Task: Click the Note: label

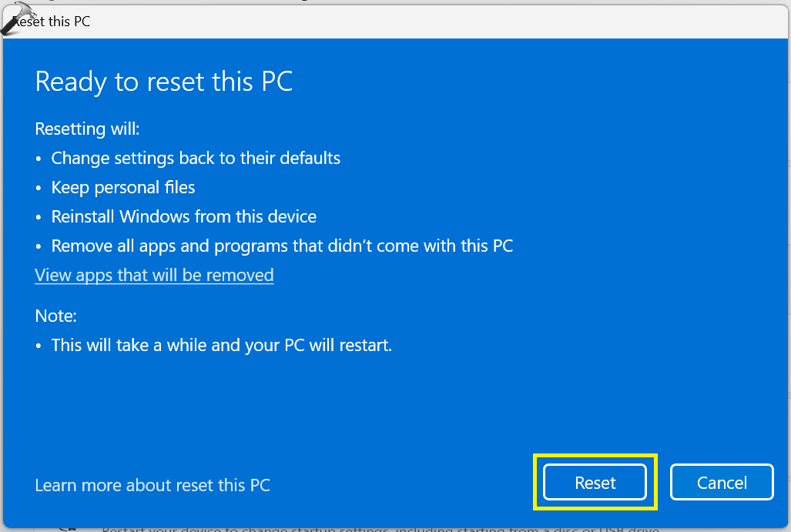Action: pyautogui.click(x=56, y=316)
